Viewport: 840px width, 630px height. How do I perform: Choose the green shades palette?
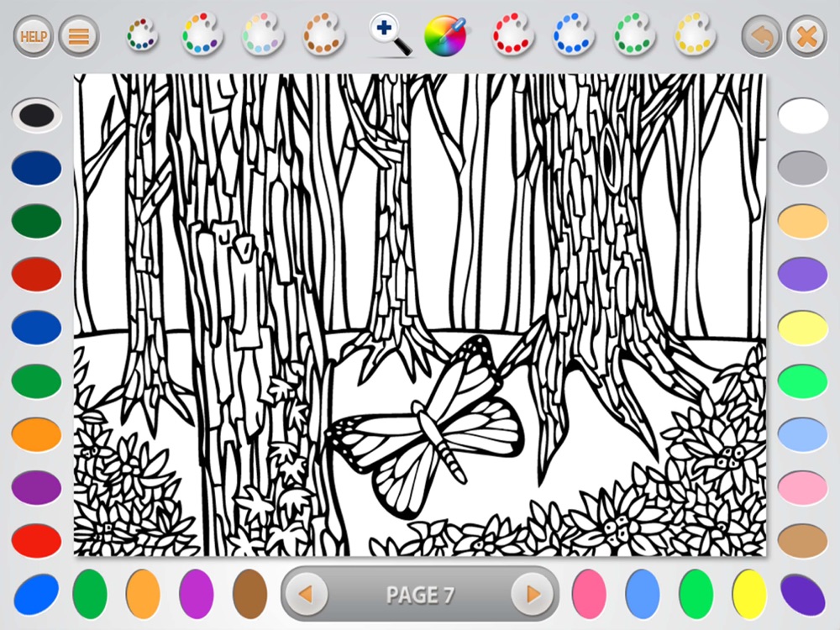(x=634, y=34)
